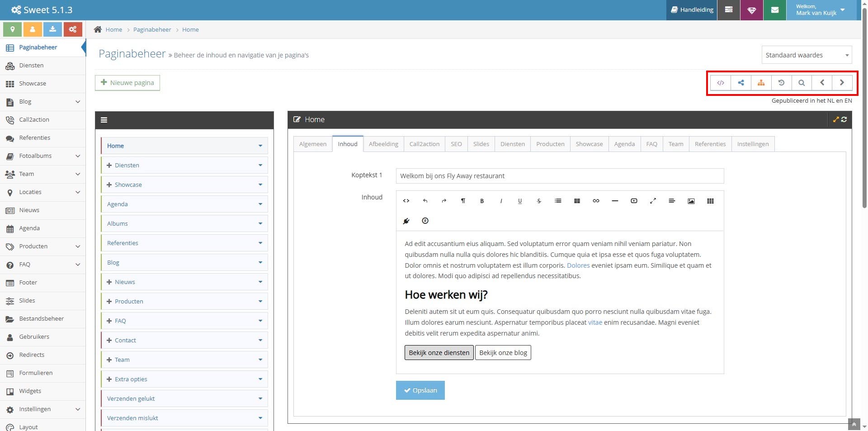Open the green envelope messages icon
This screenshot has width=868, height=431.
coord(774,10)
